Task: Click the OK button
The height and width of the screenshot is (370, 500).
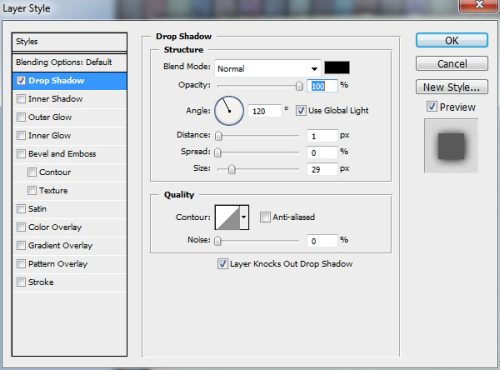Action: point(452,40)
